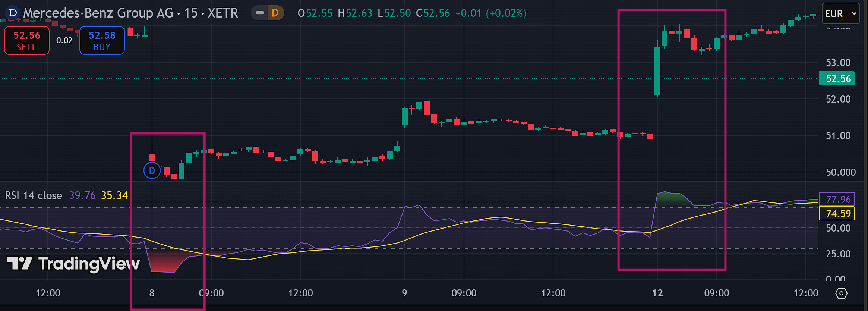868x311 pixels.
Task: Click the 0.02 spread value
Action: [64, 40]
